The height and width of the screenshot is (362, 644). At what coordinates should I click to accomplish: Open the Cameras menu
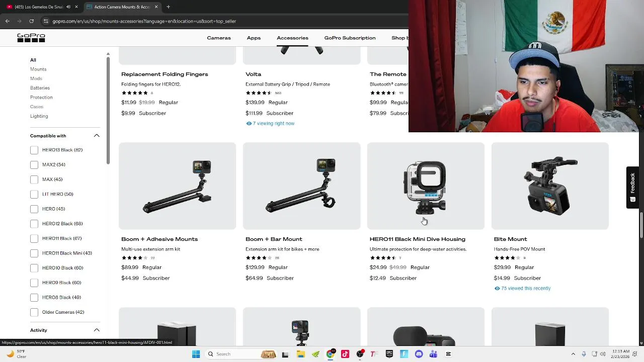(x=219, y=38)
